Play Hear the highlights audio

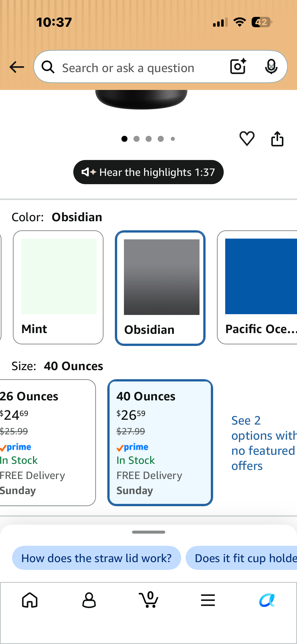[x=148, y=172]
